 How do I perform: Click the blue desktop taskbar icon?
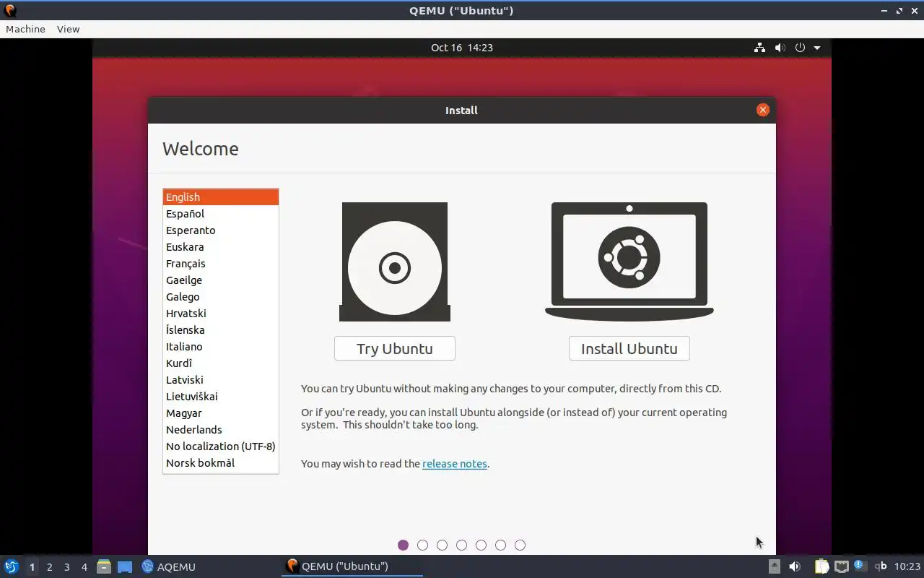pyautogui.click(x=125, y=566)
